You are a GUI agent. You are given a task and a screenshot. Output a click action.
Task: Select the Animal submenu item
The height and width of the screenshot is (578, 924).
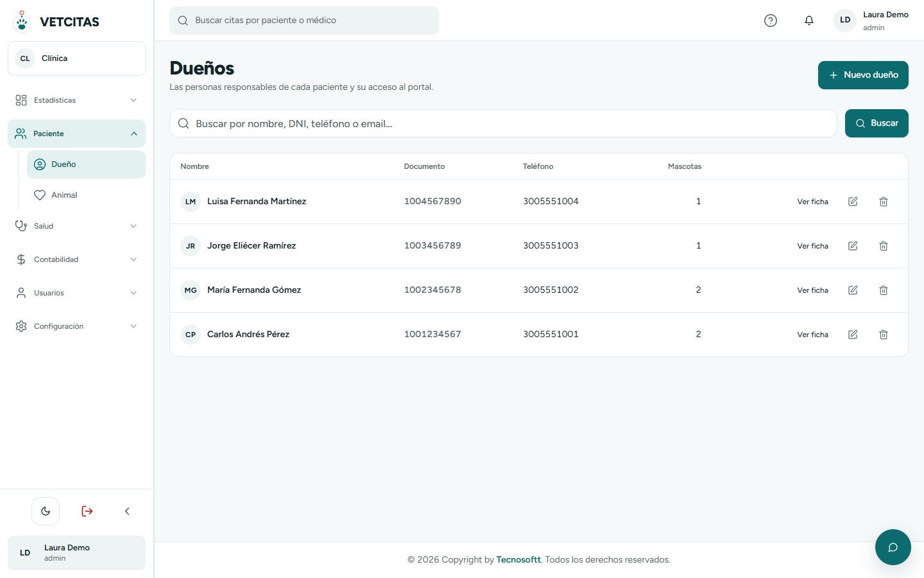click(86, 195)
